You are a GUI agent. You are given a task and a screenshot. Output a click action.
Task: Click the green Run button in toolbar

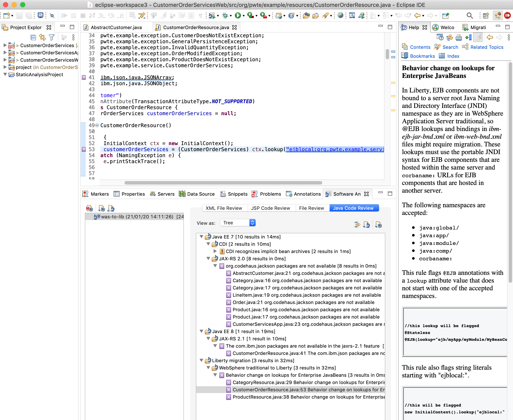click(238, 16)
